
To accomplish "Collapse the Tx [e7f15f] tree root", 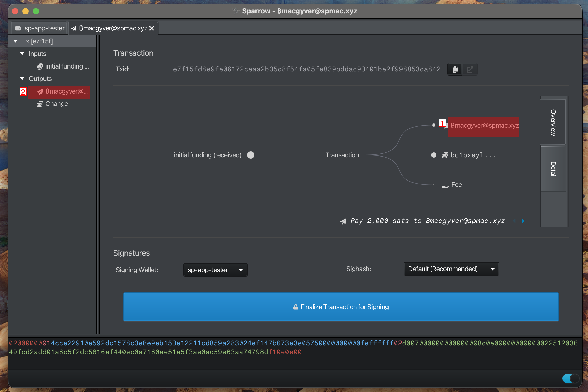I will click(x=15, y=41).
